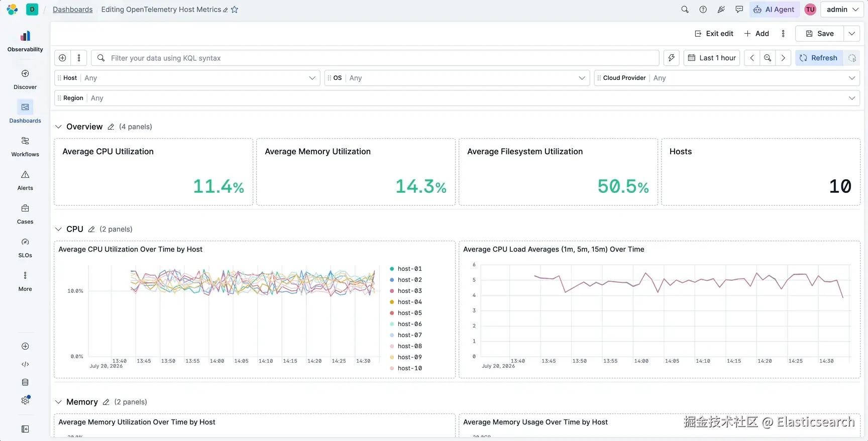Open the help icon in top bar

pyautogui.click(x=703, y=10)
